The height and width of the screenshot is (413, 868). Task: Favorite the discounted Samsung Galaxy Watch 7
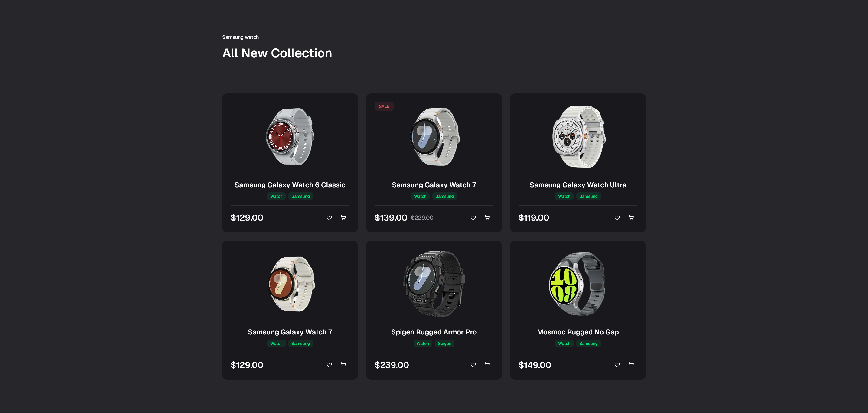(x=473, y=218)
